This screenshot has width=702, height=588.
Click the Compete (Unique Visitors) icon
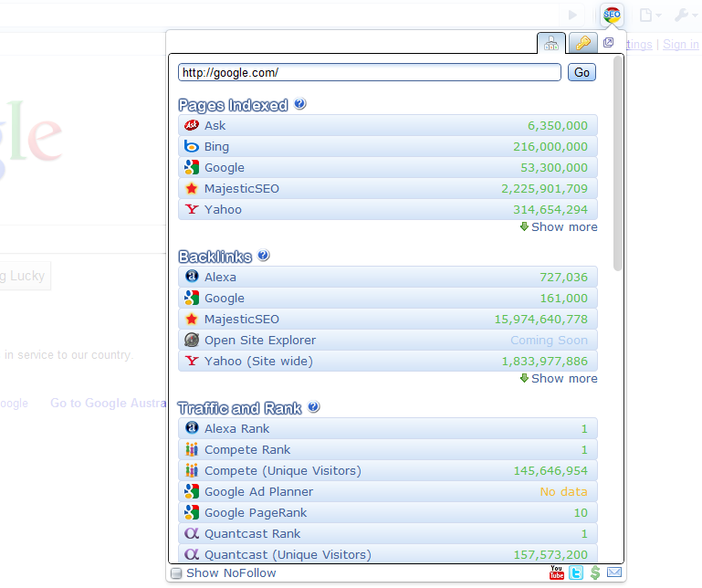[192, 470]
